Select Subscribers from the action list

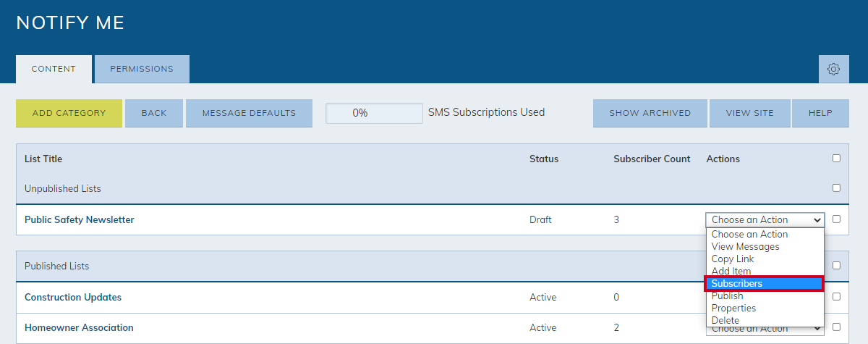pyautogui.click(x=765, y=283)
